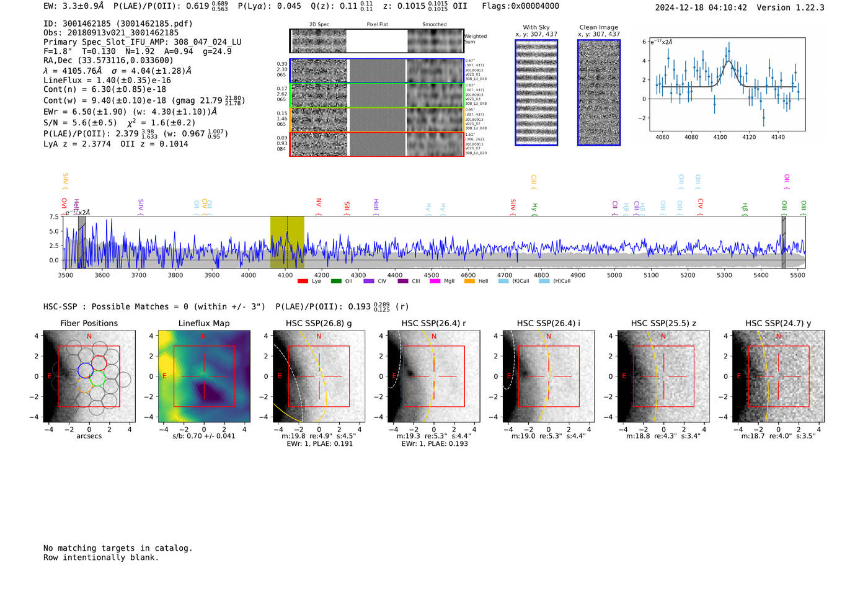Select the Cont(n) = 6.30(±0.85)e-18 line
868x591 pixels.
(105, 89)
